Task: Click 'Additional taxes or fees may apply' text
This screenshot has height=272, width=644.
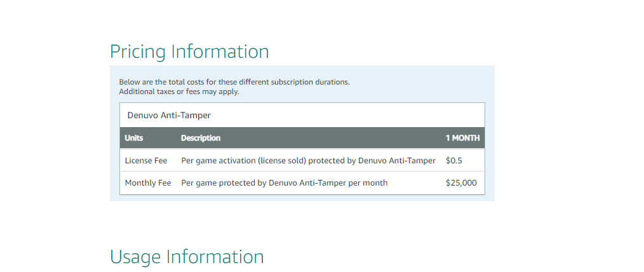Action: (x=179, y=92)
